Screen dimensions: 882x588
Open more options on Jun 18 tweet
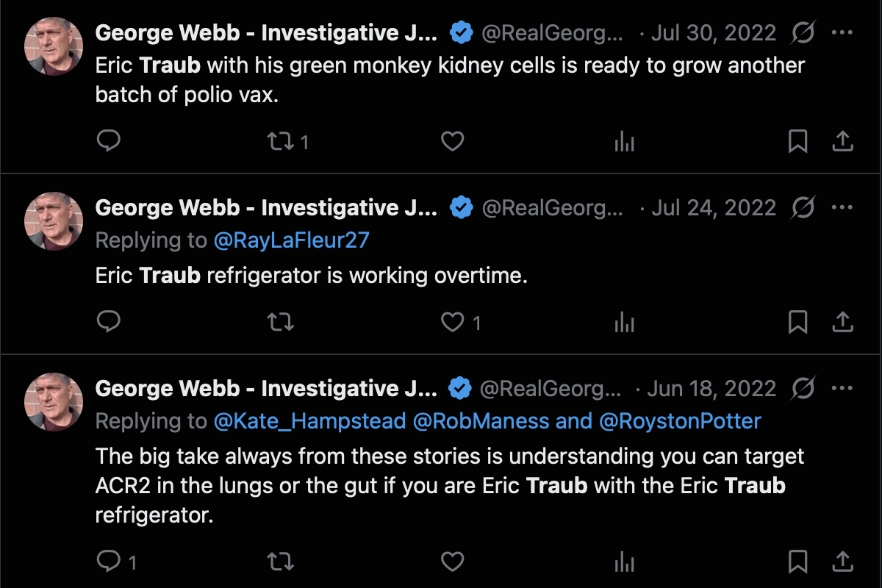pos(842,388)
